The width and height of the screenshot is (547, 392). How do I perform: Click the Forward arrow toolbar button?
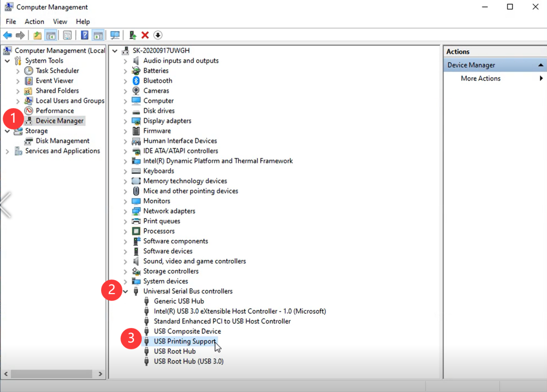point(20,35)
